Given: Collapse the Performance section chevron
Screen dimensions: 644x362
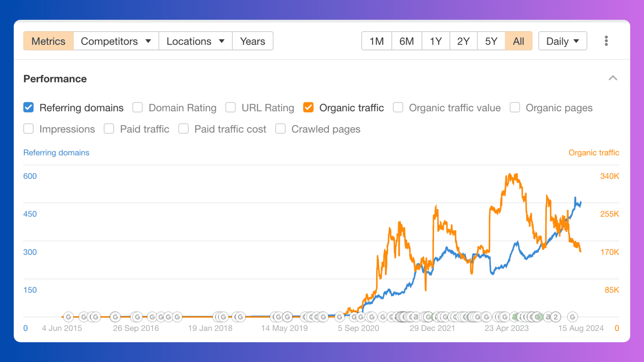Looking at the screenshot, I should [613, 78].
